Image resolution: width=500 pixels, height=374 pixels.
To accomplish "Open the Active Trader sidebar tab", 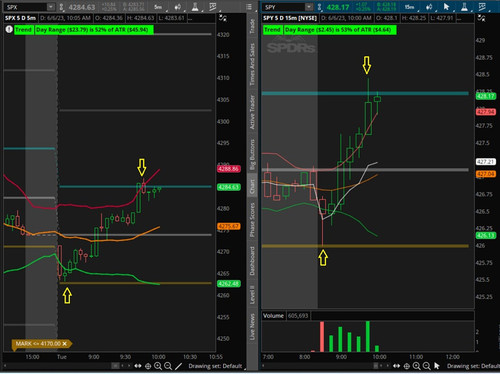I will tap(252, 112).
